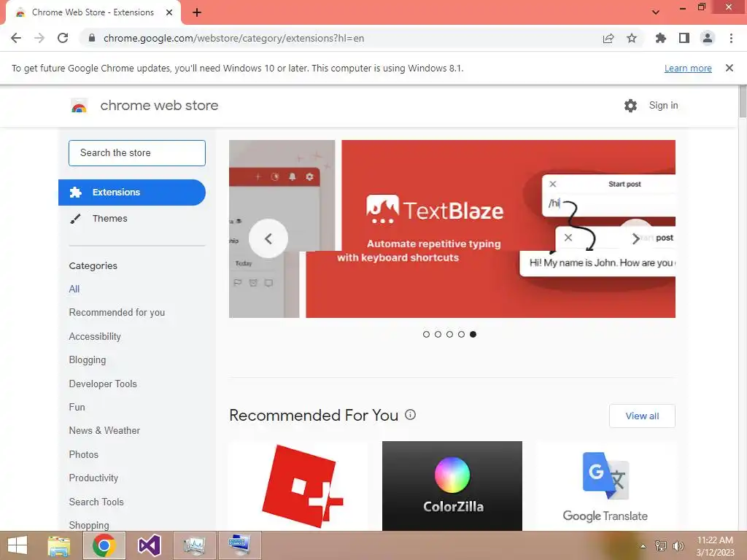Open the Learn more link
Screen dimensions: 747x560
click(688, 68)
